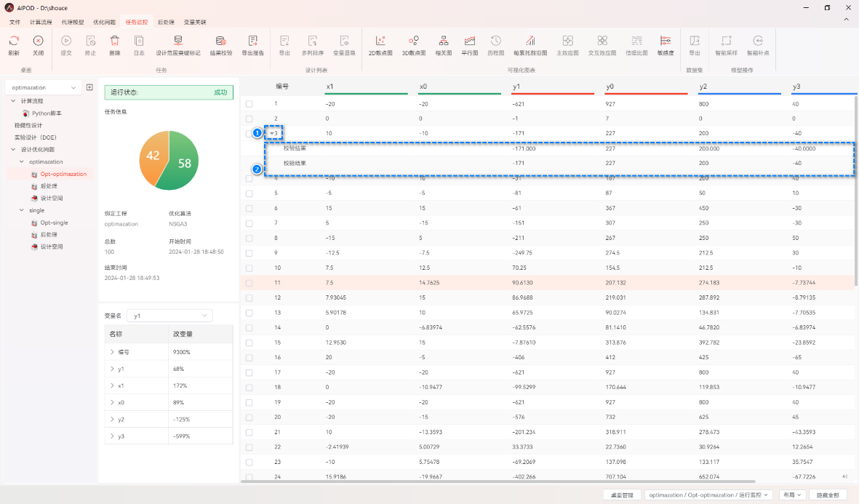Open the 相关图 correlation chart

click(x=443, y=41)
